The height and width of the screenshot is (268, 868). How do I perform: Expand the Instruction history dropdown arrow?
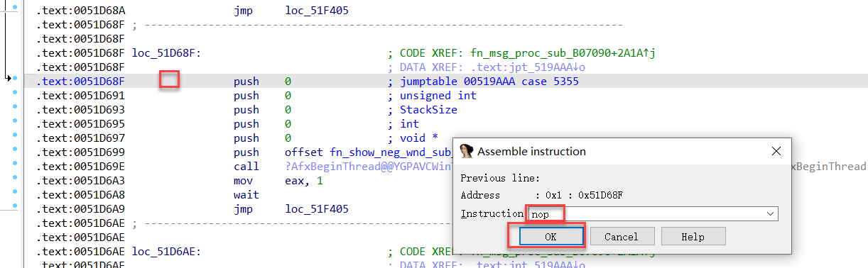771,213
